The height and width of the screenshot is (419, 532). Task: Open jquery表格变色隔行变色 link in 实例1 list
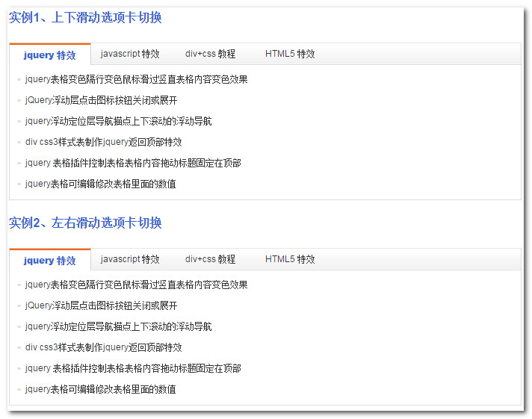pos(137,79)
